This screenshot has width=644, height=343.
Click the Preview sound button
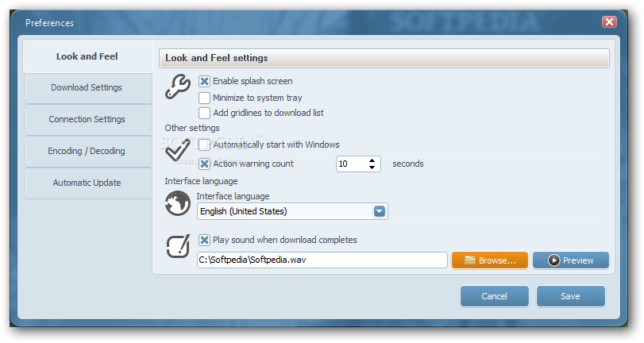(x=570, y=260)
